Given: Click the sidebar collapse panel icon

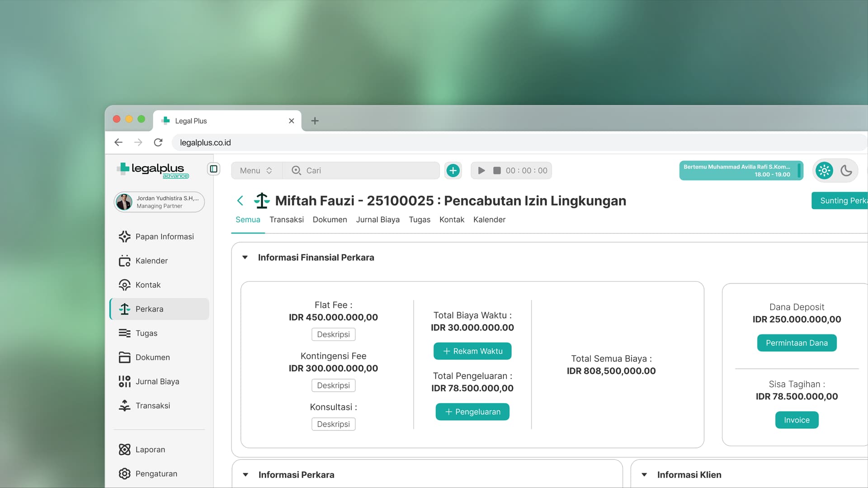Looking at the screenshot, I should [213, 169].
